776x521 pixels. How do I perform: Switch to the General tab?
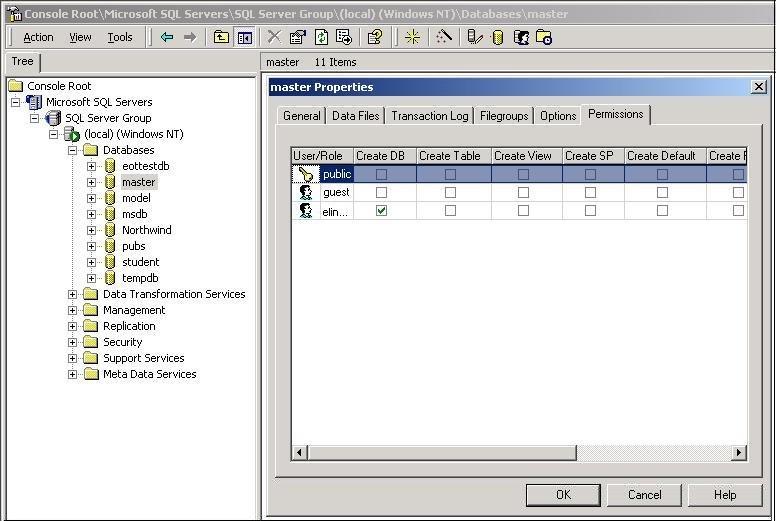[x=301, y=116]
